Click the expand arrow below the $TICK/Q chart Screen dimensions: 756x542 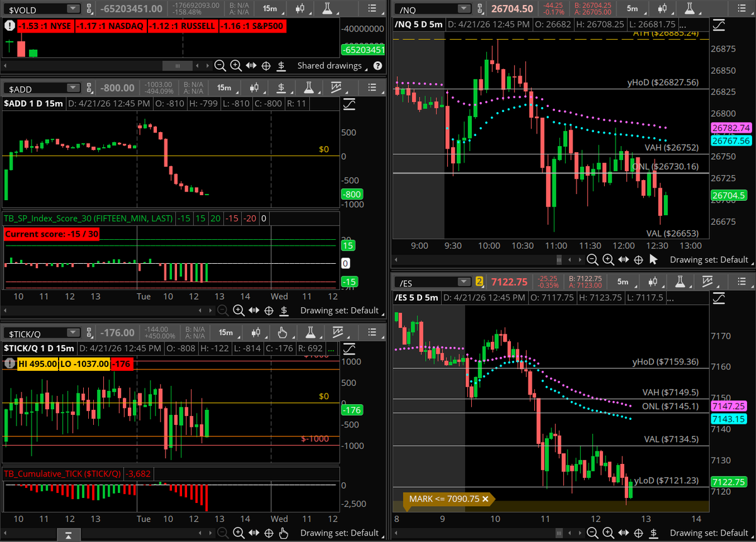click(x=69, y=535)
